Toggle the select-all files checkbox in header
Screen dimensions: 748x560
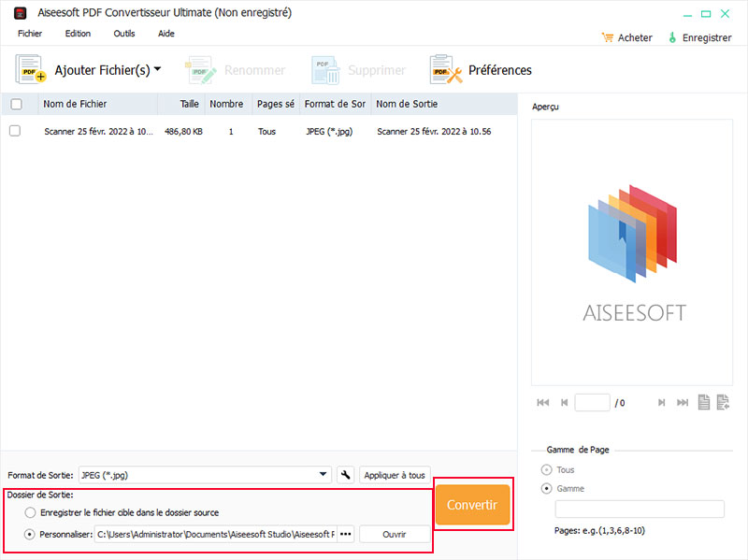tap(16, 104)
